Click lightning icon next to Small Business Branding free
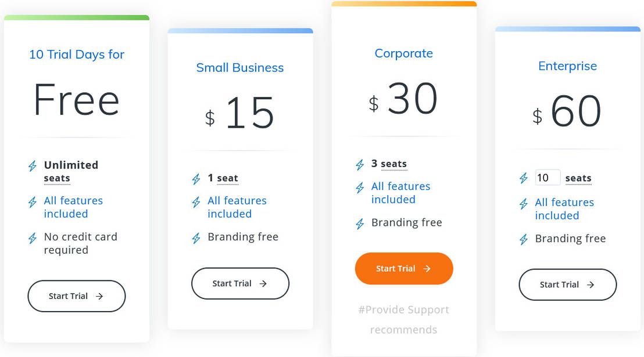The image size is (644, 357). coord(196,238)
